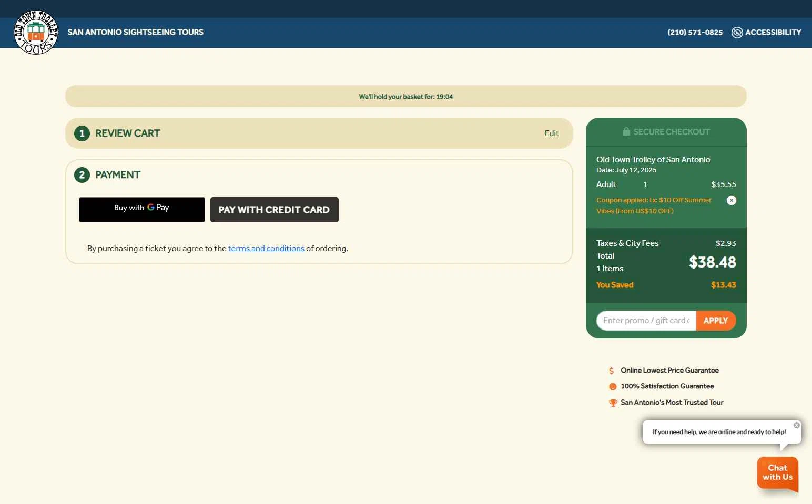The width and height of the screenshot is (812, 504).
Task: Click the total amount $38.48
Action: [713, 262]
